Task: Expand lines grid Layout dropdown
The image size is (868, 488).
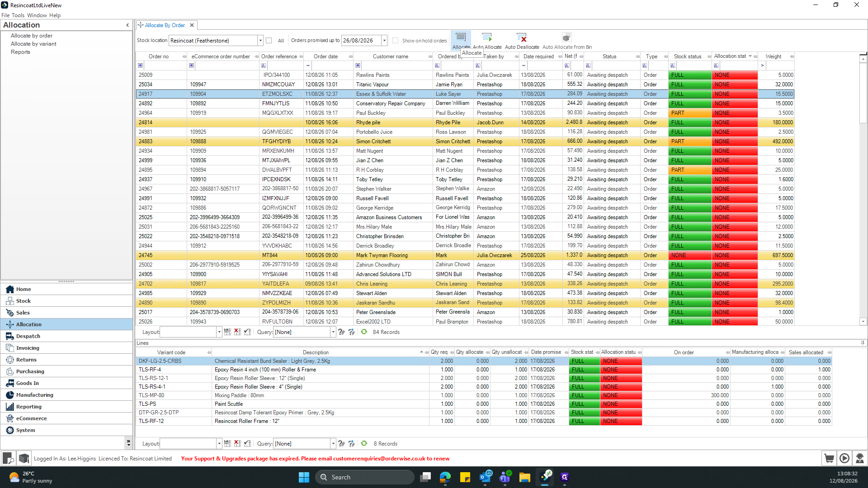Action: pos(219,444)
